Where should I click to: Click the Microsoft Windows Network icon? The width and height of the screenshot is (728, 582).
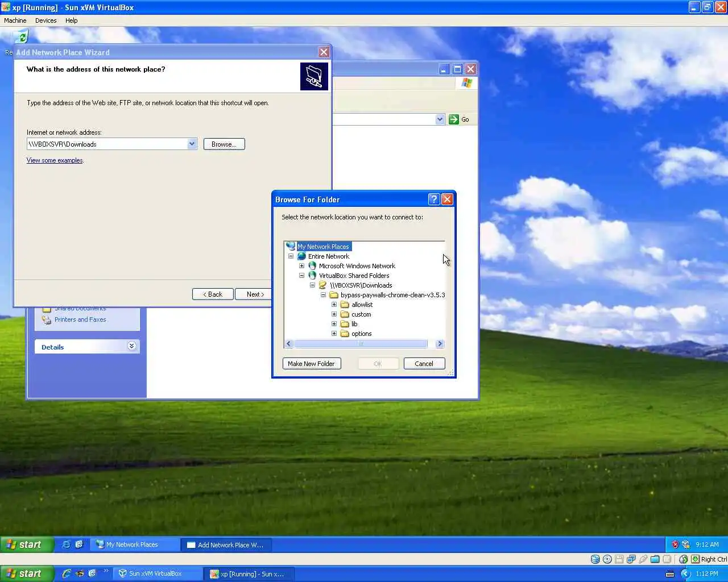coord(312,266)
